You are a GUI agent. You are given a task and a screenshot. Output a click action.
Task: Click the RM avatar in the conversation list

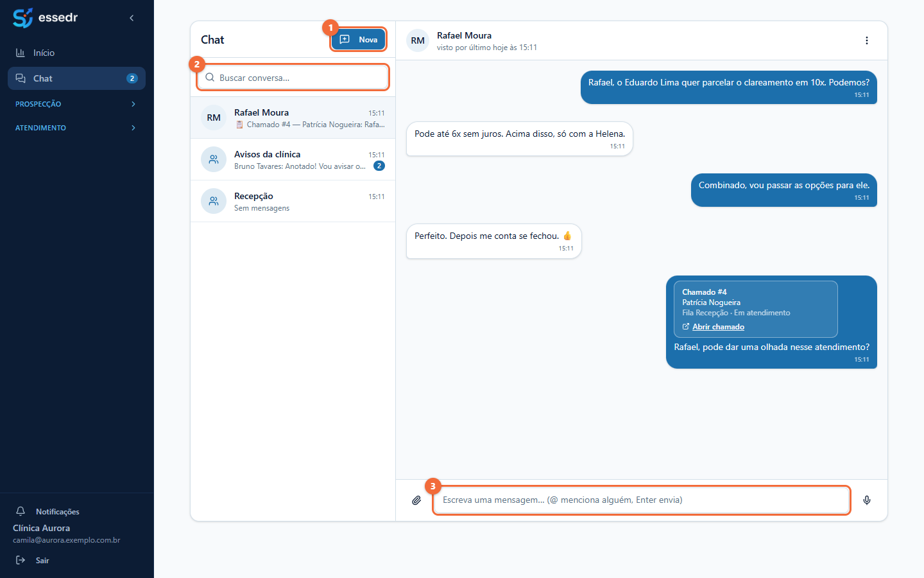click(214, 118)
